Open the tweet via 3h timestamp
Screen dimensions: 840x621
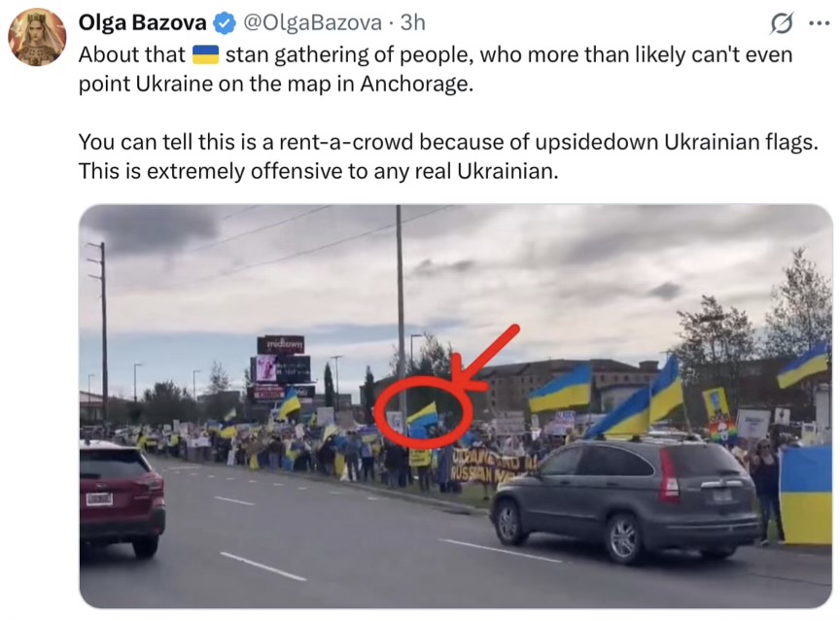tap(413, 22)
